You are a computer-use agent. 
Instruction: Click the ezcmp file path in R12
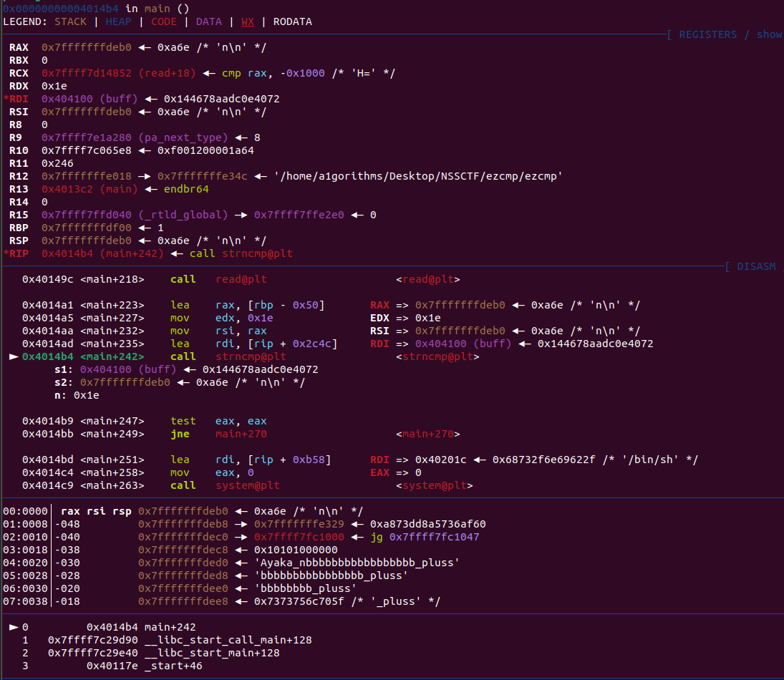coord(418,176)
